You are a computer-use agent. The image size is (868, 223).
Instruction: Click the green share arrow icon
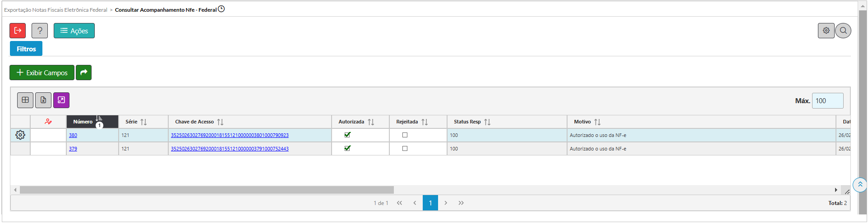[x=83, y=73]
